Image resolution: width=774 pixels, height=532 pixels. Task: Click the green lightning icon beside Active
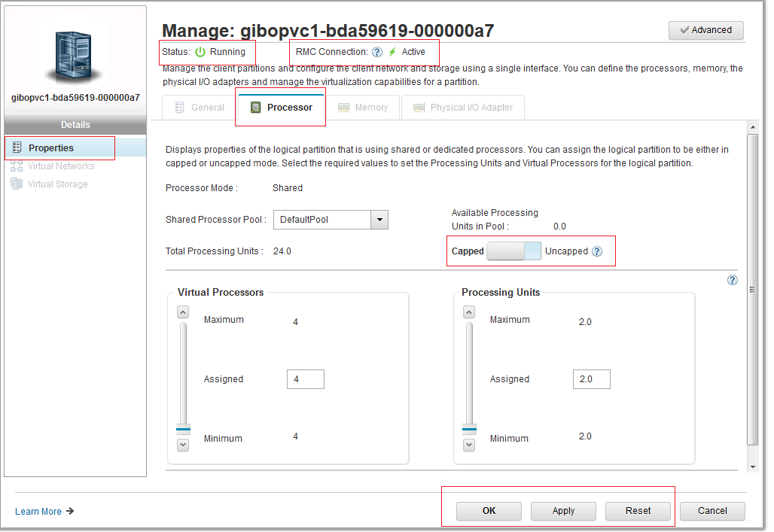coord(392,52)
